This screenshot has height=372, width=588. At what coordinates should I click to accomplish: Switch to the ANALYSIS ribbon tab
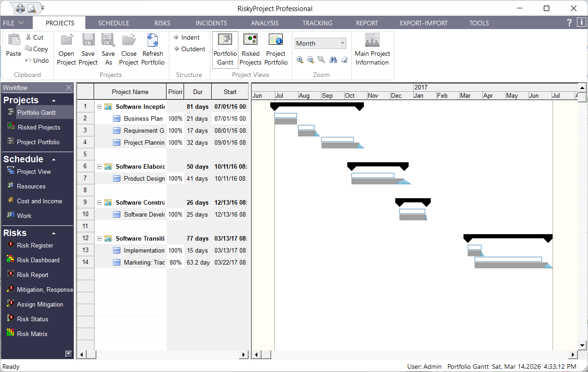tap(265, 23)
